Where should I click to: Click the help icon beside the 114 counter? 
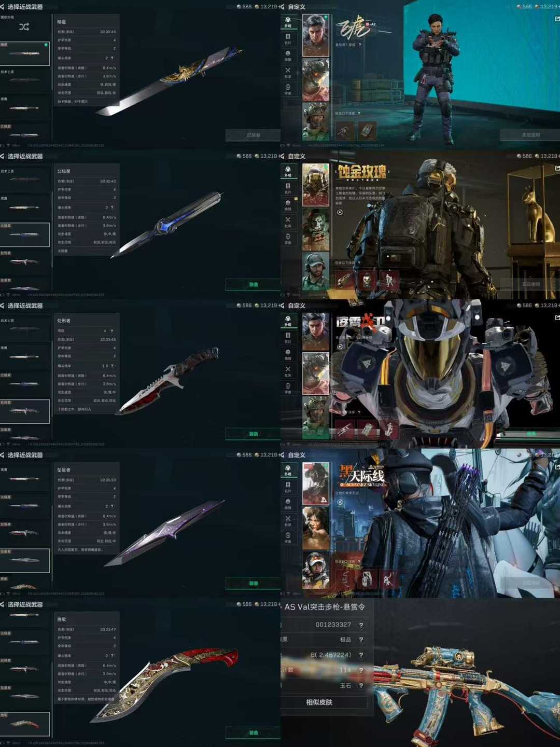click(x=361, y=670)
